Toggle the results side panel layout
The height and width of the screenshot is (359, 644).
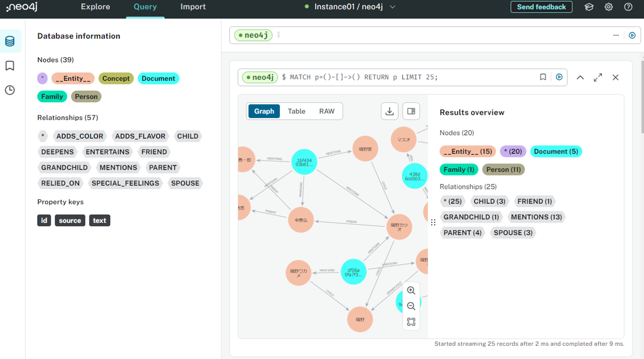[x=411, y=111]
